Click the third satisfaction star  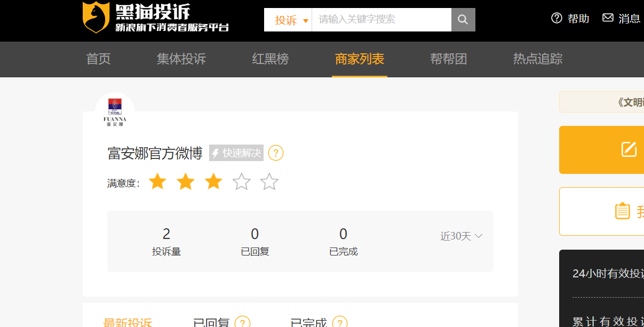click(213, 182)
